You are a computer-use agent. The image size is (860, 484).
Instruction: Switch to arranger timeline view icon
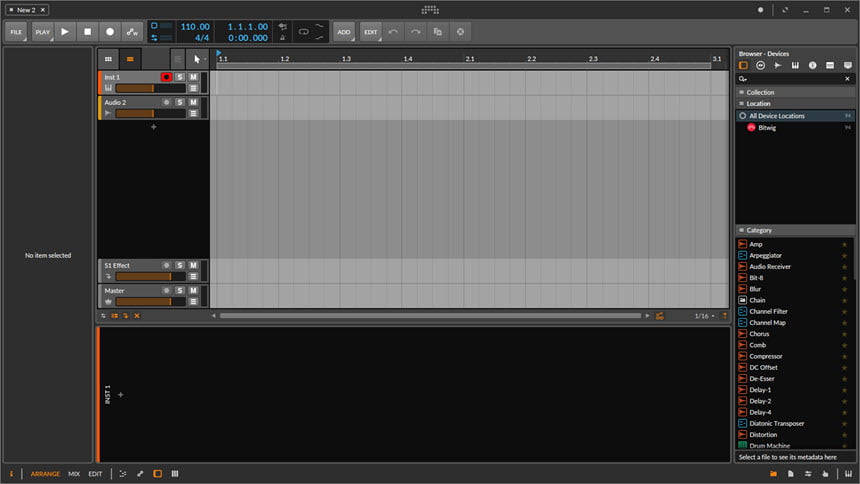tap(130, 59)
